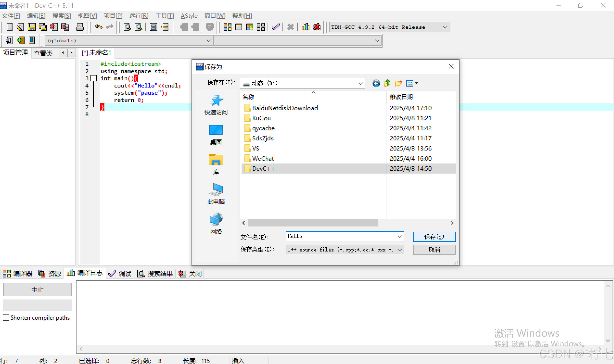This screenshot has height=364, width=614.
Task: Click the go up one level icon
Action: 387,83
